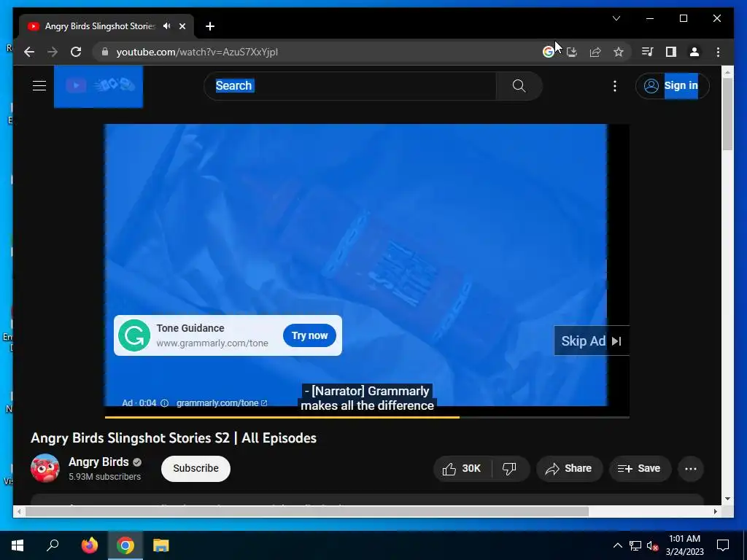Viewport: 747px width, 560px height.
Task: Launch Firefox from taskbar
Action: tap(89, 545)
